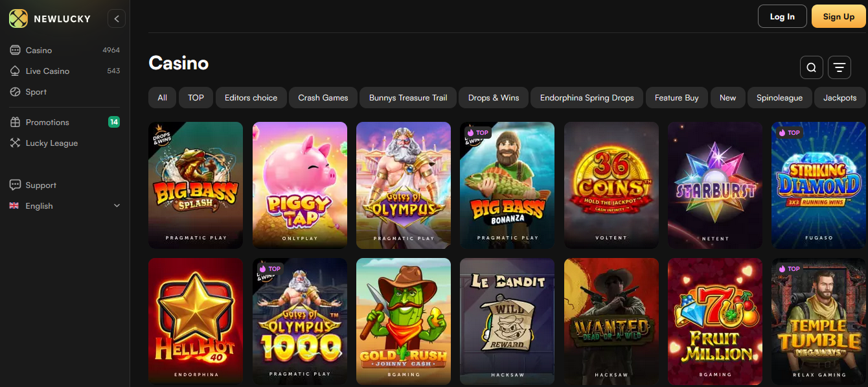The width and height of the screenshot is (868, 387).
Task: Open the Spinoleague tab
Action: coord(779,97)
